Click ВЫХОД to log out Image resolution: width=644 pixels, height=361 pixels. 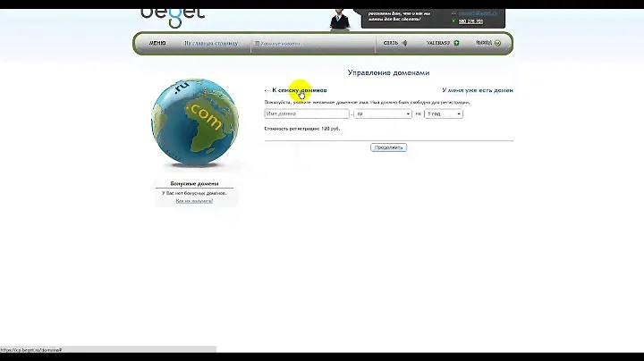pyautogui.click(x=483, y=43)
